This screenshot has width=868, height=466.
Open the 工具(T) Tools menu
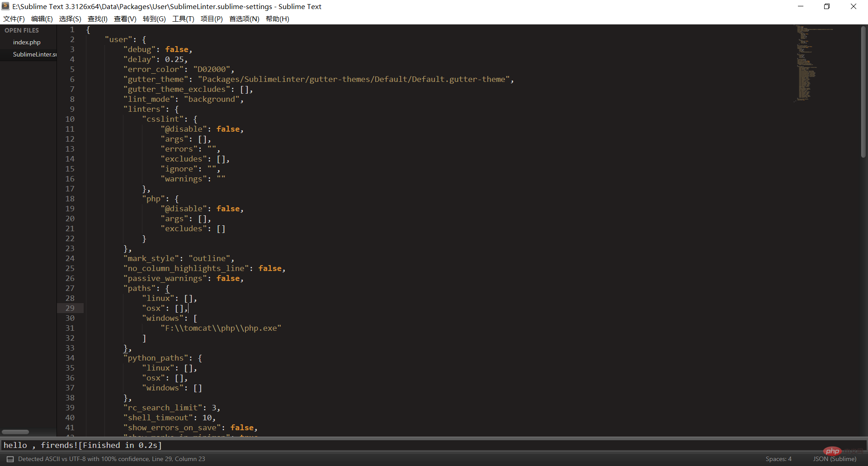[x=183, y=19]
